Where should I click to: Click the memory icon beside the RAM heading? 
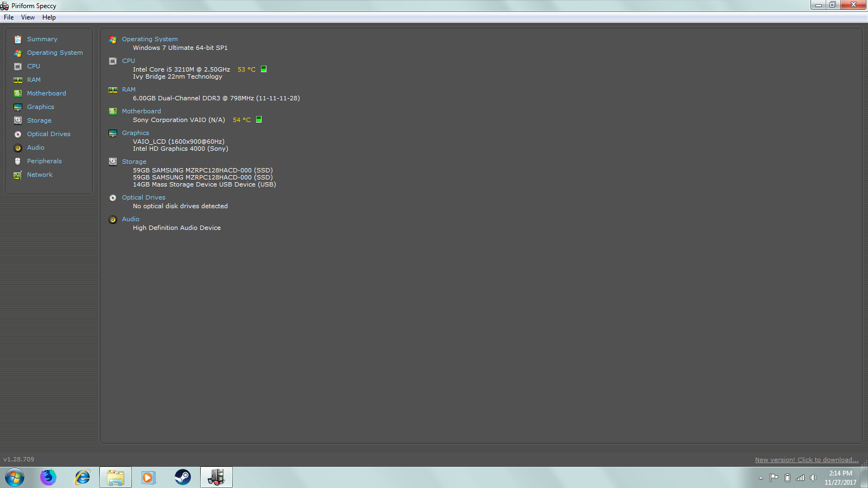tap(113, 89)
